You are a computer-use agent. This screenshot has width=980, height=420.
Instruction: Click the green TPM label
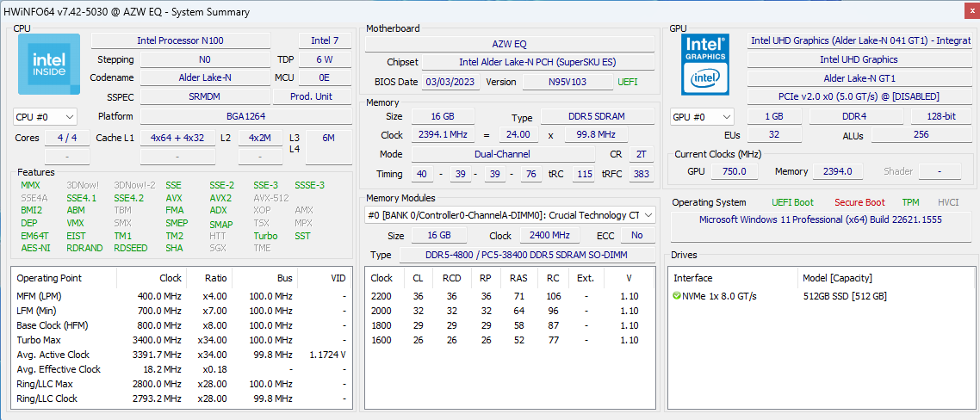tap(910, 202)
